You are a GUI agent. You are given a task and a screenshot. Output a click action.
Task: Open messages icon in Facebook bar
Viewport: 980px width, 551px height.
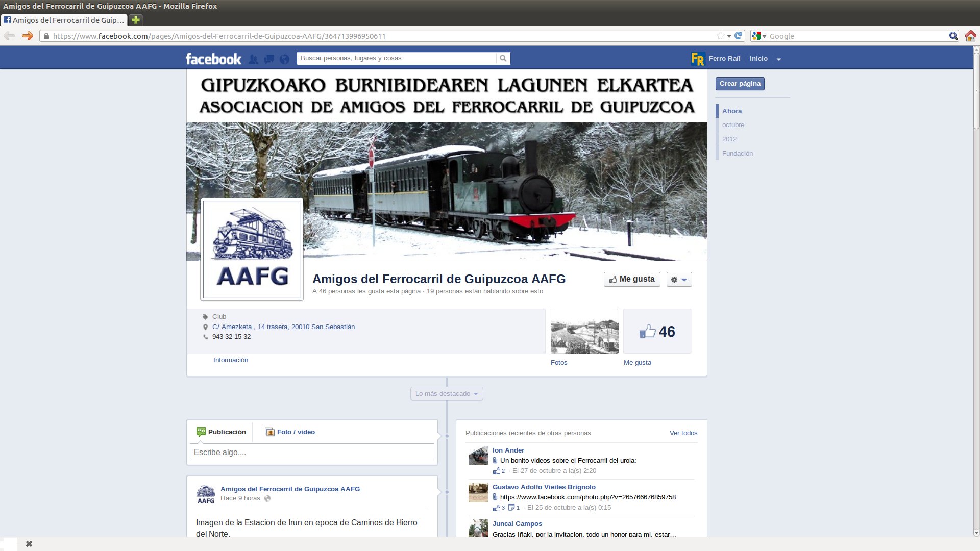[x=269, y=59]
